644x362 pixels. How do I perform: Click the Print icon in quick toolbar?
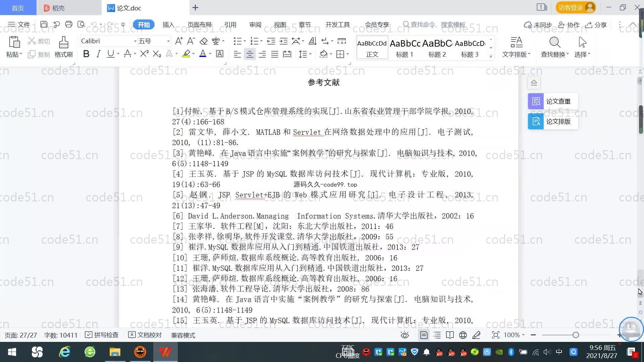pos(69,24)
